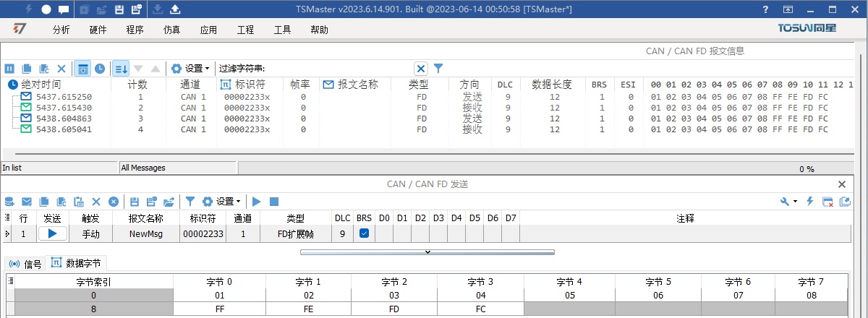Open the 帮助 menu

click(319, 30)
